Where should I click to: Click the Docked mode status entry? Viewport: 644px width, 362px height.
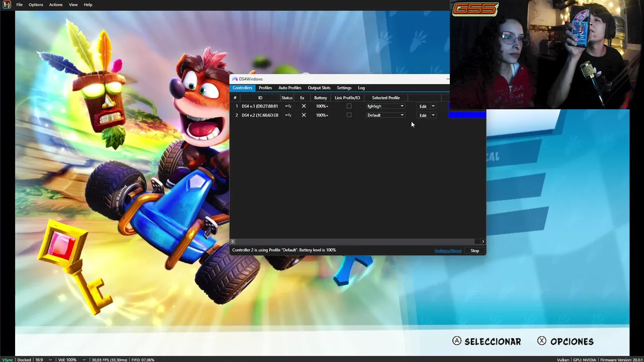coord(24,359)
